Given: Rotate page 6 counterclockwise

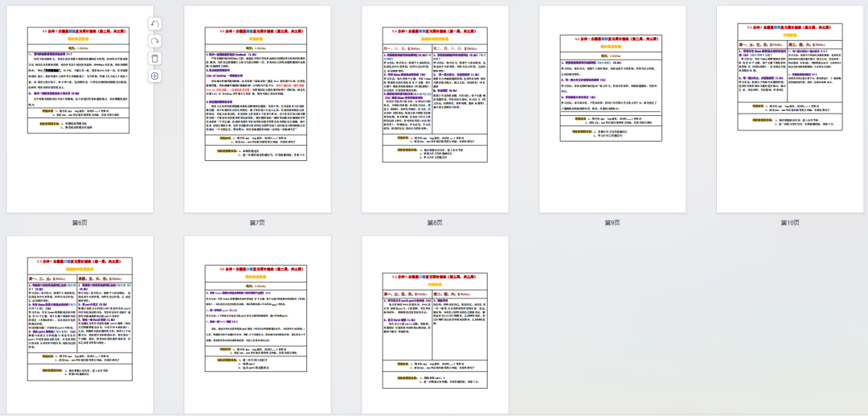Looking at the screenshot, I should 155,24.
